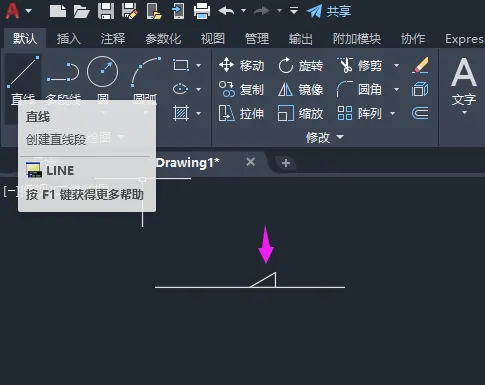Customize the Quick Access Toolbar dropdown

tap(294, 11)
